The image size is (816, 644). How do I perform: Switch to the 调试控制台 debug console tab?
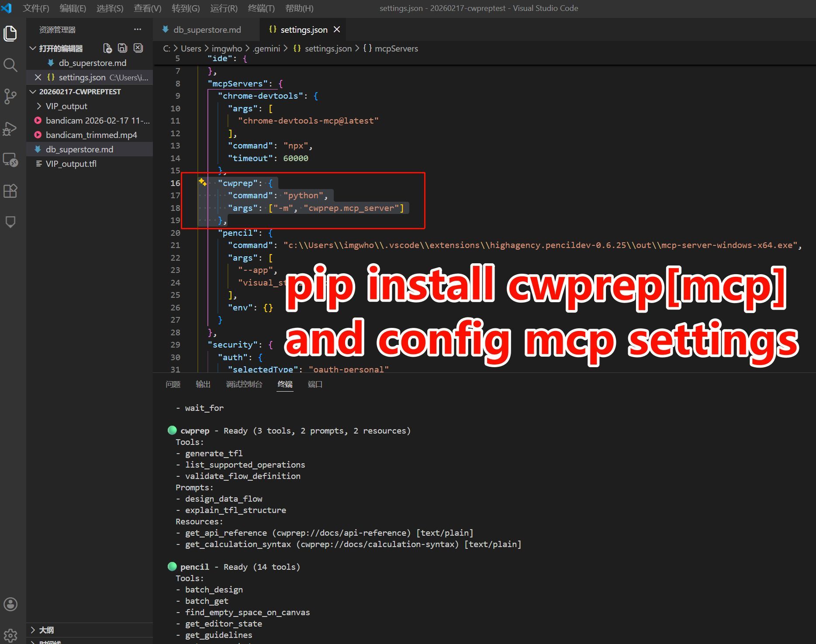244,384
